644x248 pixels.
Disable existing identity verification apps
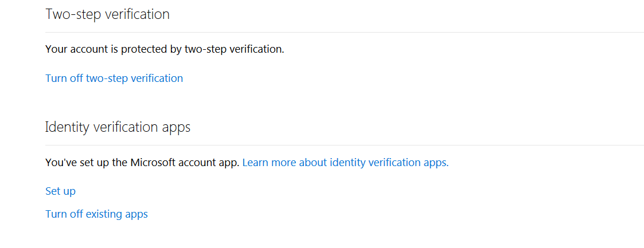tap(96, 214)
